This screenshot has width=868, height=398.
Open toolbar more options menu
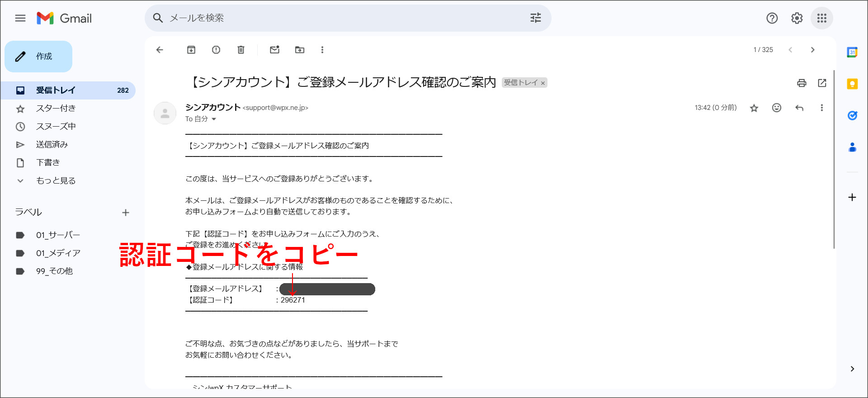(x=322, y=50)
